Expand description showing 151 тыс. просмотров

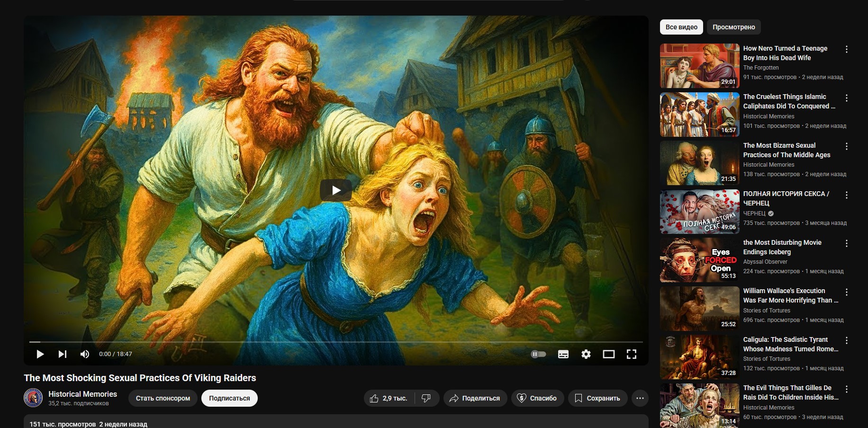336,422
